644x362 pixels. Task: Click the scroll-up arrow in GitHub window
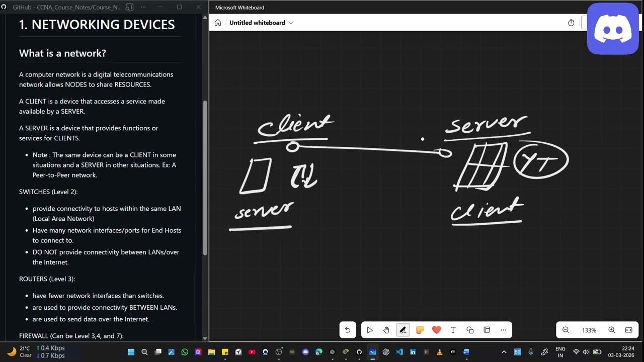click(205, 18)
